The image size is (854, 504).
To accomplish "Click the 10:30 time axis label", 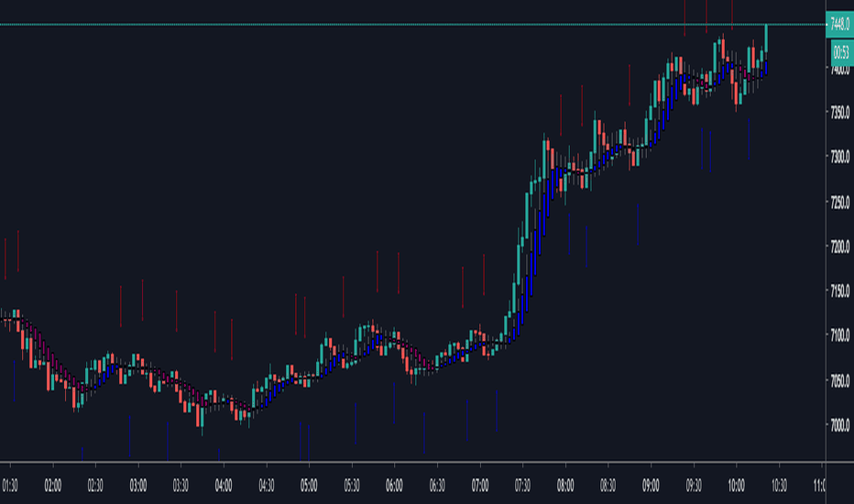I will click(779, 486).
